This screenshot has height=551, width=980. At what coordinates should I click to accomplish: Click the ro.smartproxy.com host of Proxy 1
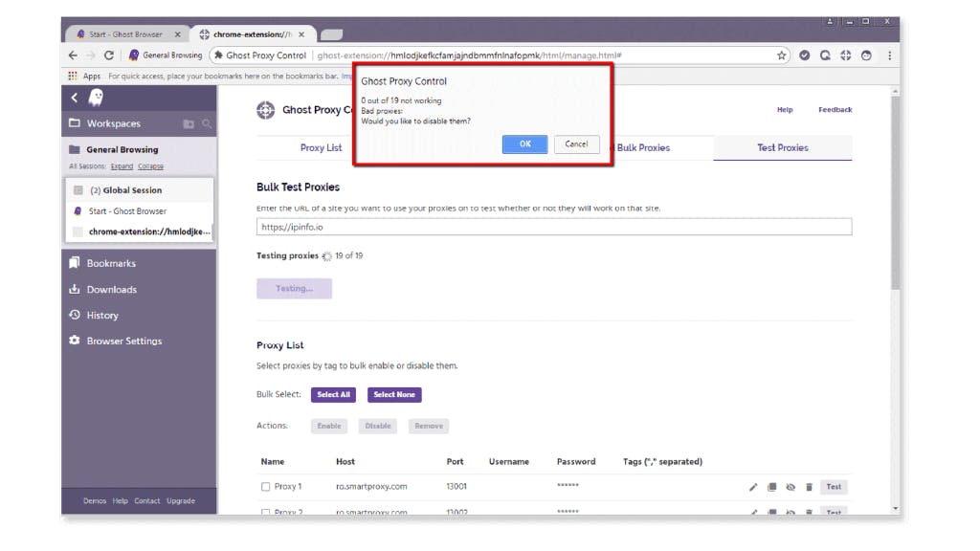pyautogui.click(x=371, y=487)
